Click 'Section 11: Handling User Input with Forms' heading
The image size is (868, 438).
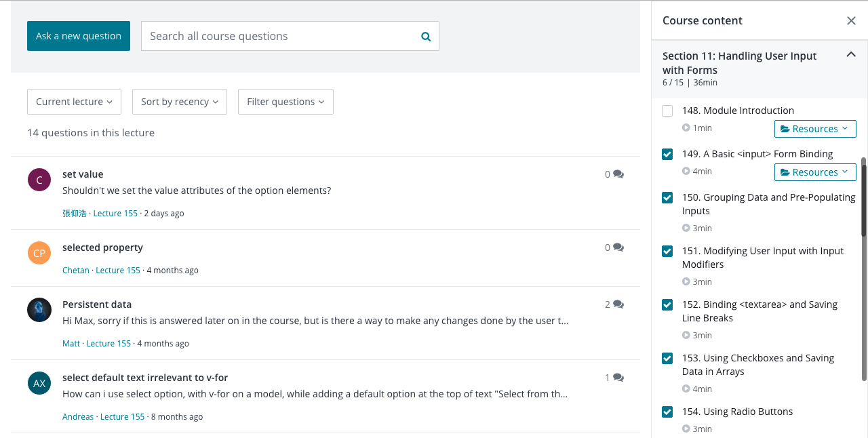point(740,63)
